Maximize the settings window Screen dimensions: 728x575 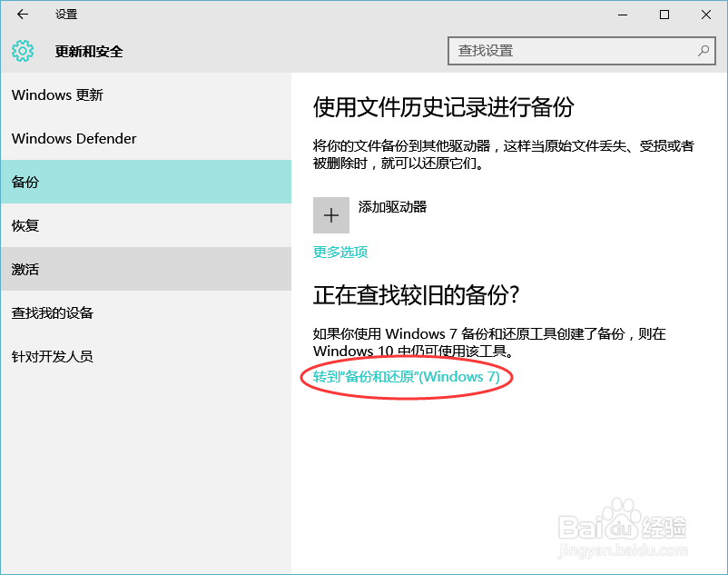664,15
